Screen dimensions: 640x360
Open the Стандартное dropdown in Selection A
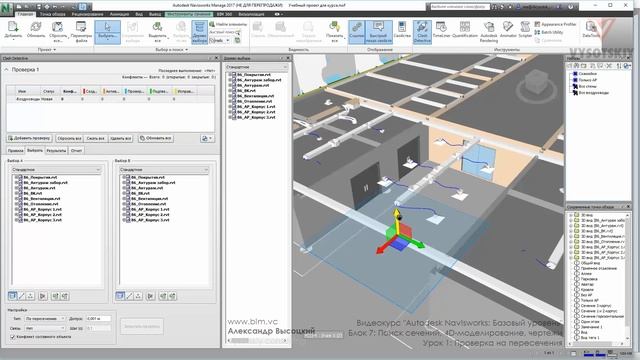tap(56, 169)
